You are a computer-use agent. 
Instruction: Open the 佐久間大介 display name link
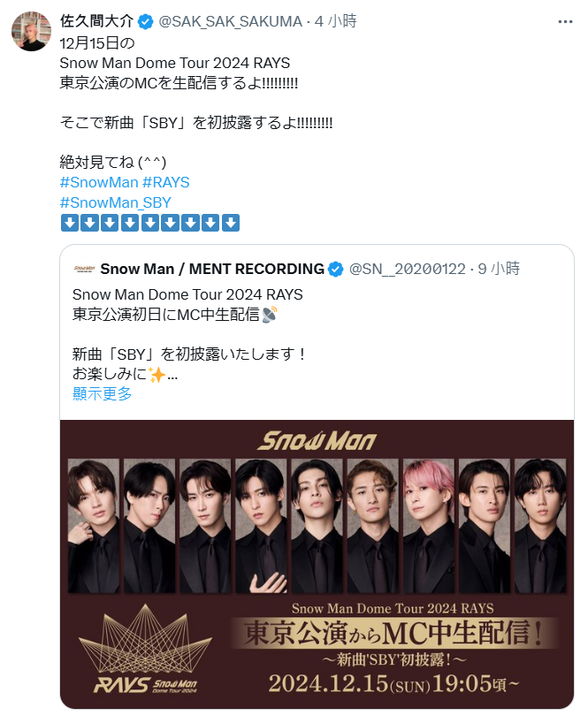pos(97,21)
